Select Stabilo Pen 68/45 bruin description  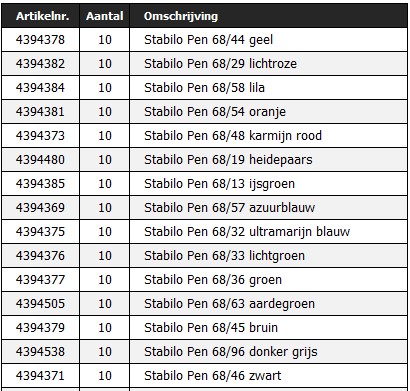click(x=211, y=328)
